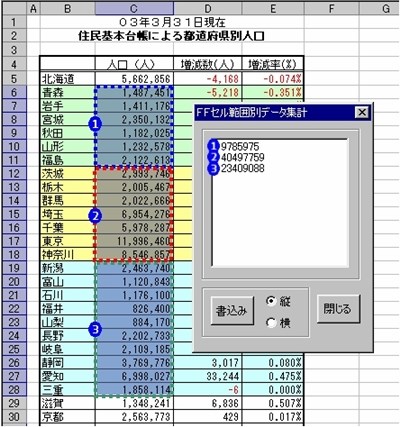Screen dimensions: 400x427
Task: Click the blue circle 1 marker on the sheet
Action: (95, 124)
